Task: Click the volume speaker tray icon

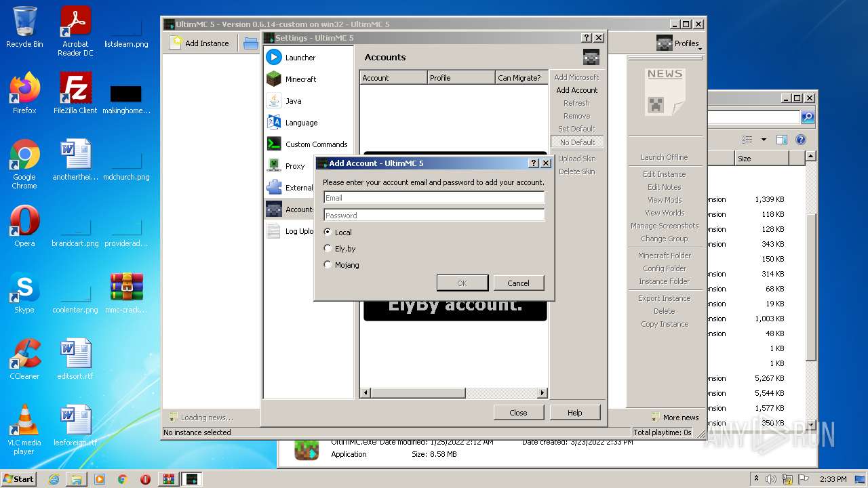Action: 770,479
